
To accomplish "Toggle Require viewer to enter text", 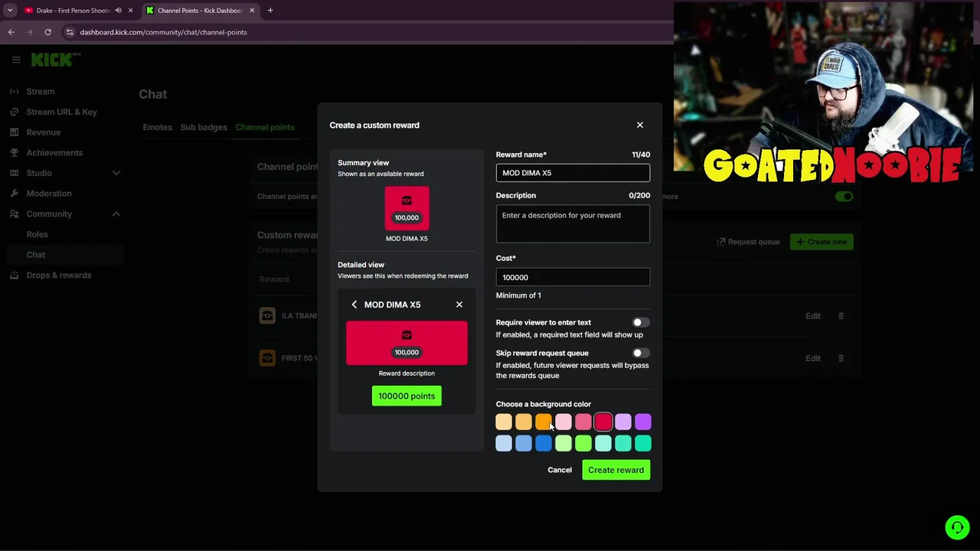I will click(641, 323).
